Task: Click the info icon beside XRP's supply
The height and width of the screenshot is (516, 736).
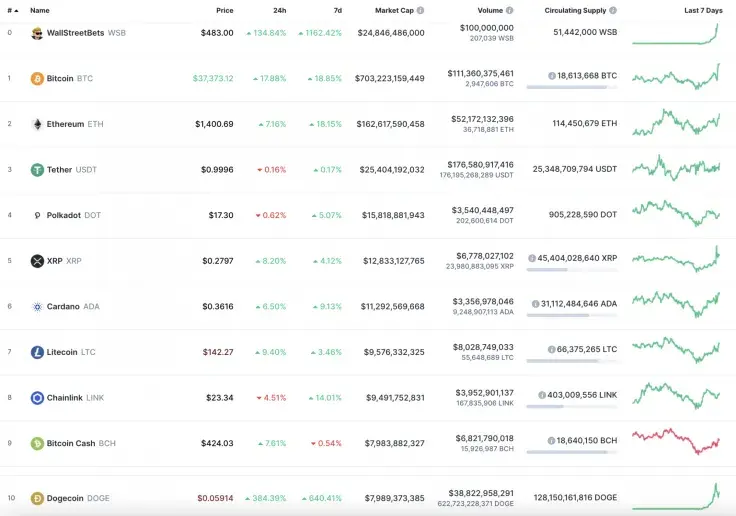Action: pos(532,258)
